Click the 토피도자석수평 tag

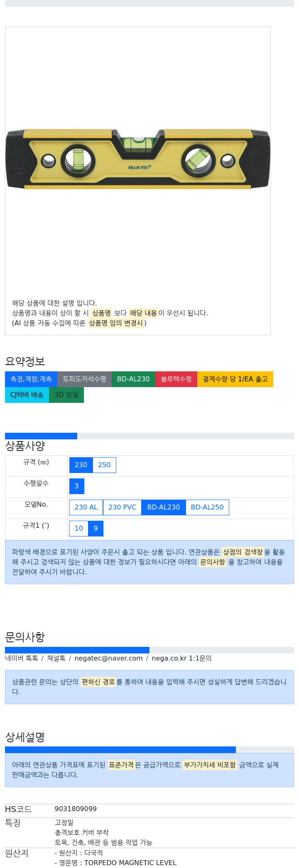click(x=84, y=379)
